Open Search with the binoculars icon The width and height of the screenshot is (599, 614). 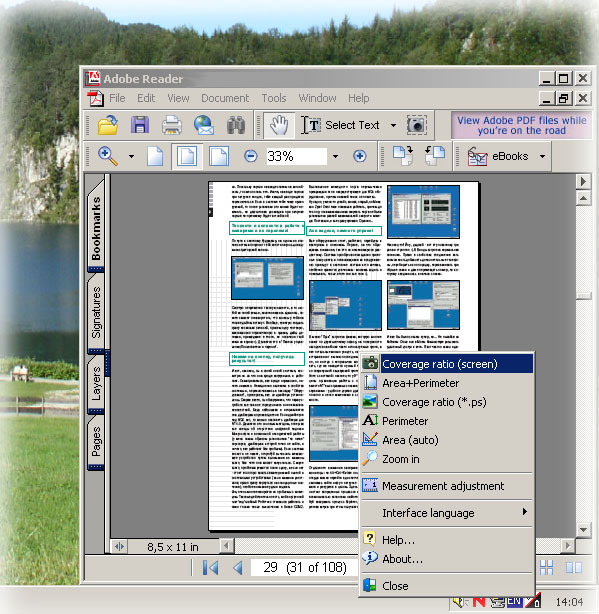click(236, 125)
